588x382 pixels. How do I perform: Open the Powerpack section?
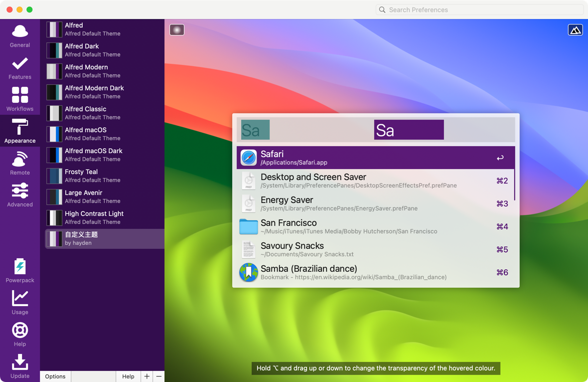20,271
